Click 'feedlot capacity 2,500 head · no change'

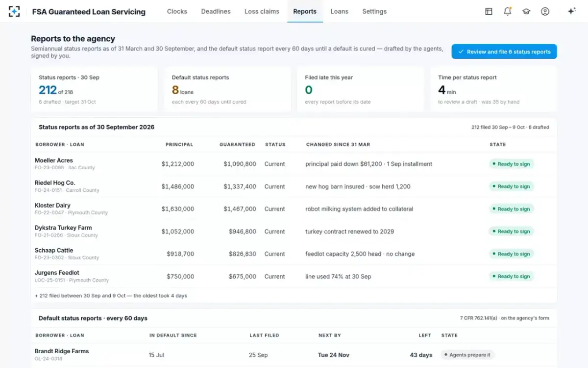pos(360,254)
